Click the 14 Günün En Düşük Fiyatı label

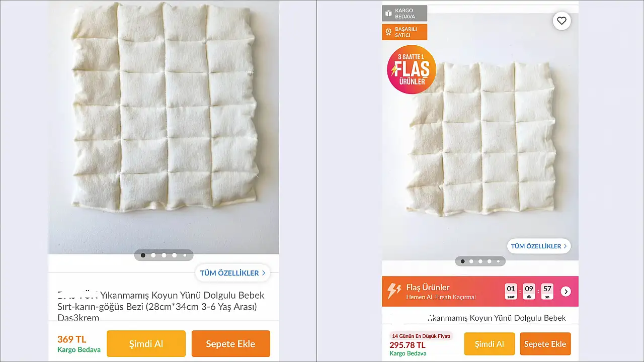(x=421, y=336)
